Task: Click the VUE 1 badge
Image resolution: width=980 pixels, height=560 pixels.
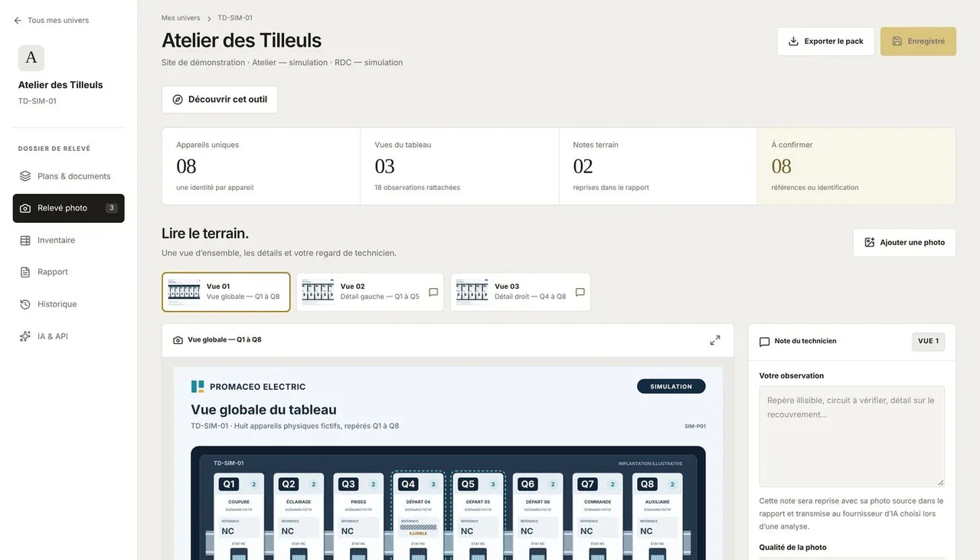Action: [x=928, y=341]
